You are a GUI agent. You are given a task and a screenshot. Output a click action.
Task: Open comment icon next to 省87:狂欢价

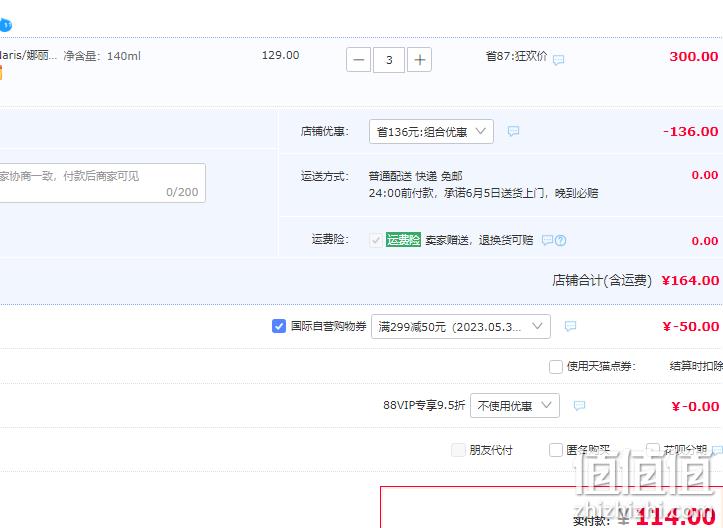click(558, 59)
